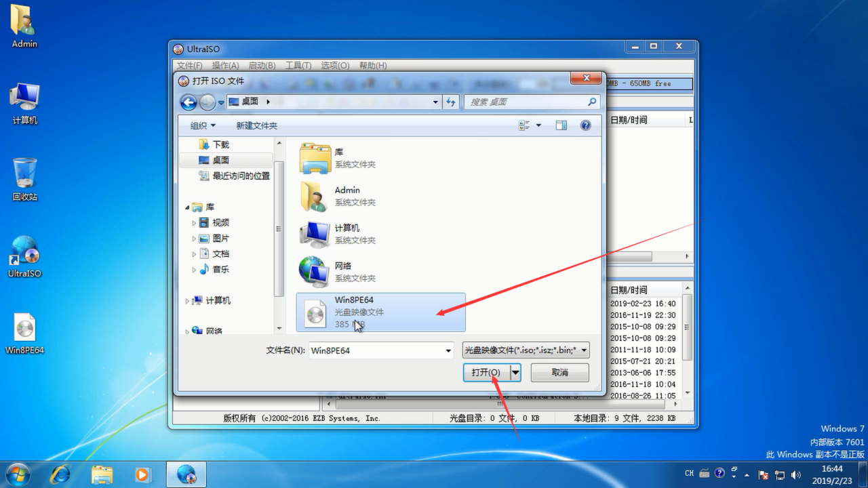Open Windows Media Player from the taskbar
Image resolution: width=868 pixels, height=488 pixels.
142,474
